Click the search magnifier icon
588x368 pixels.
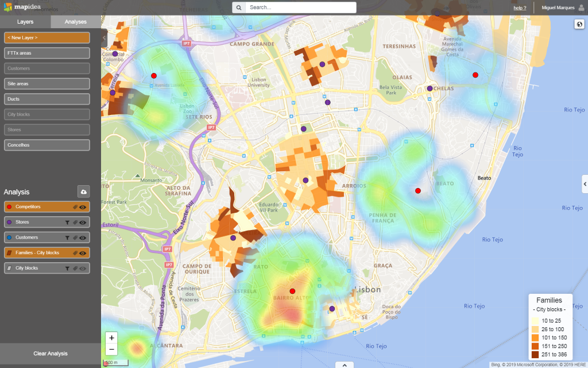pos(239,7)
